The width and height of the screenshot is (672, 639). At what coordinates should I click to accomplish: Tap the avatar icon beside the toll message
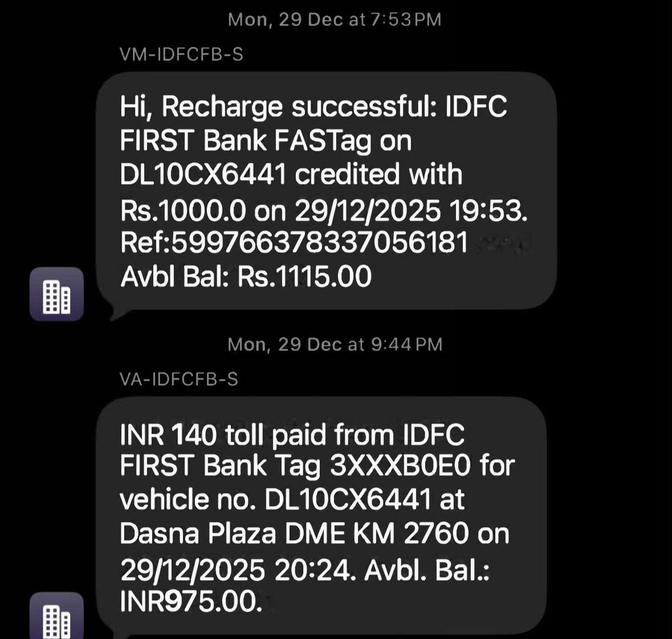click(x=56, y=618)
